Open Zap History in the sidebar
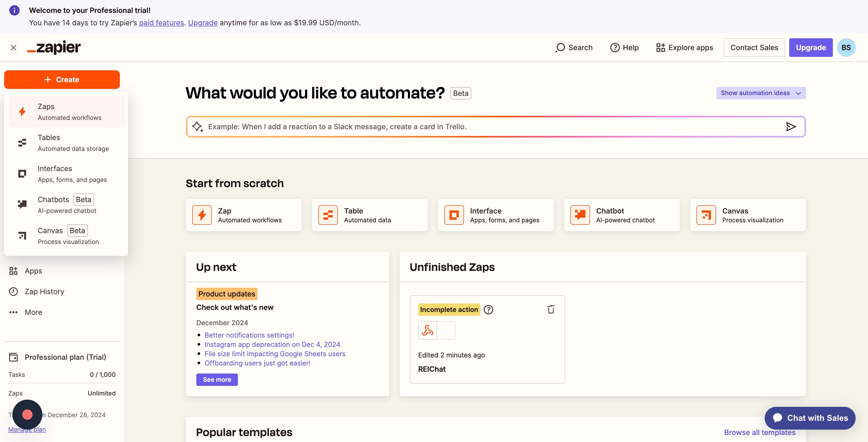This screenshot has height=442, width=868. tap(44, 292)
